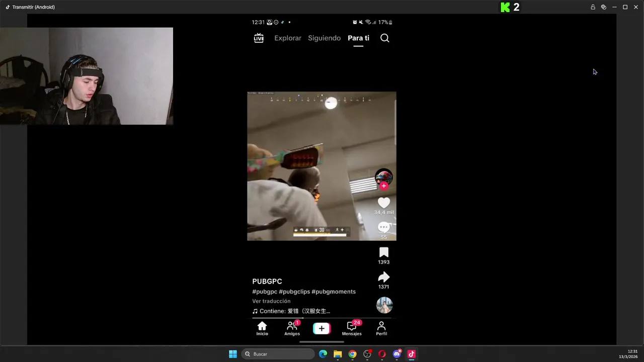The height and width of the screenshot is (362, 644).
Task: Click the phone's bottom gesture bar
Action: 321,342
